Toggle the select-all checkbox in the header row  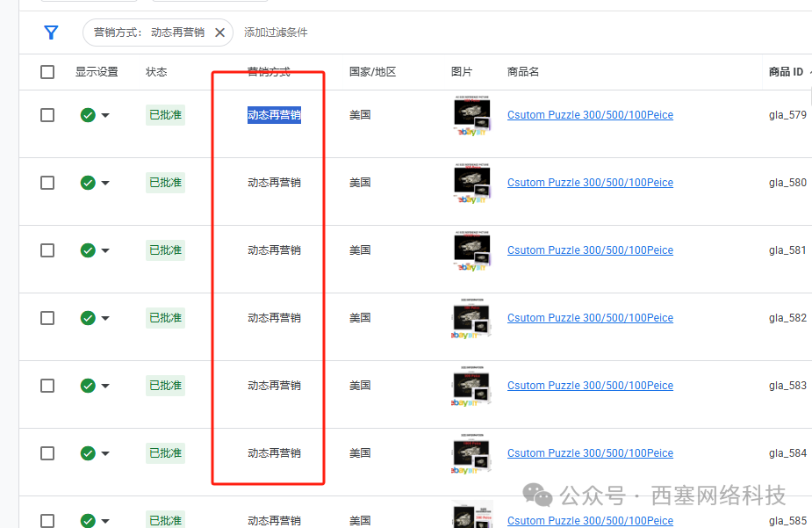click(x=47, y=72)
